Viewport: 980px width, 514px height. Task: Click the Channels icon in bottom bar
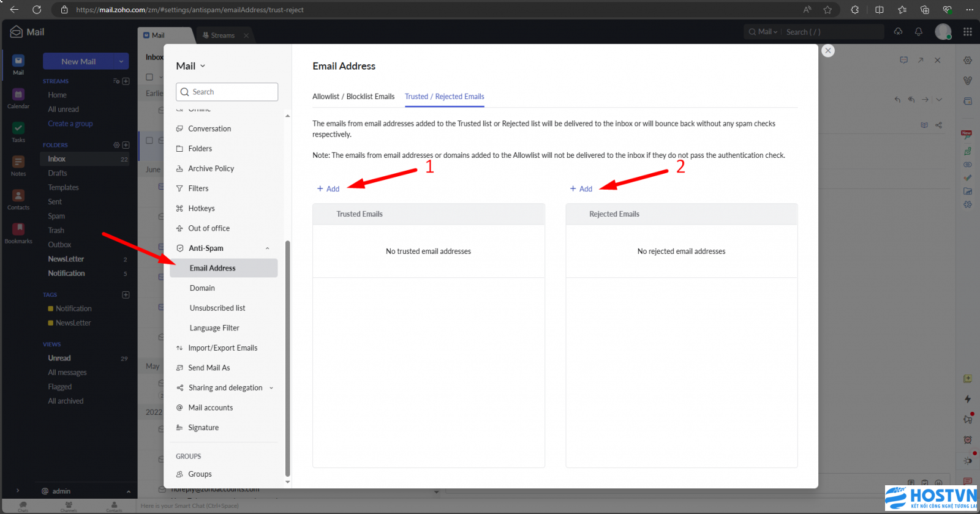69,507
